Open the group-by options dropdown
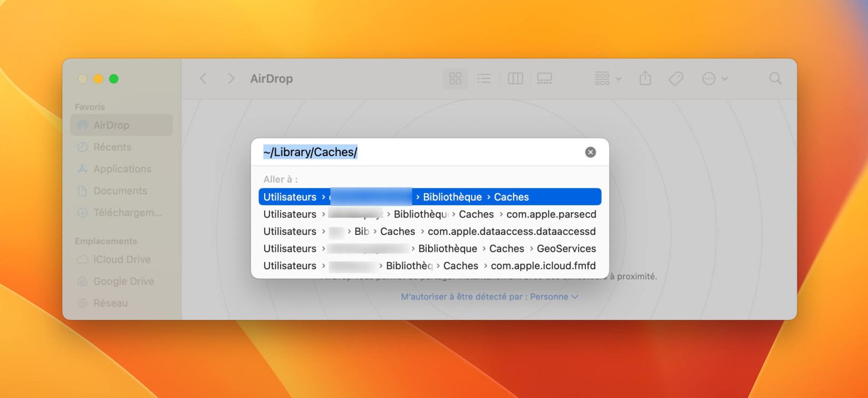868x398 pixels. 608,79
